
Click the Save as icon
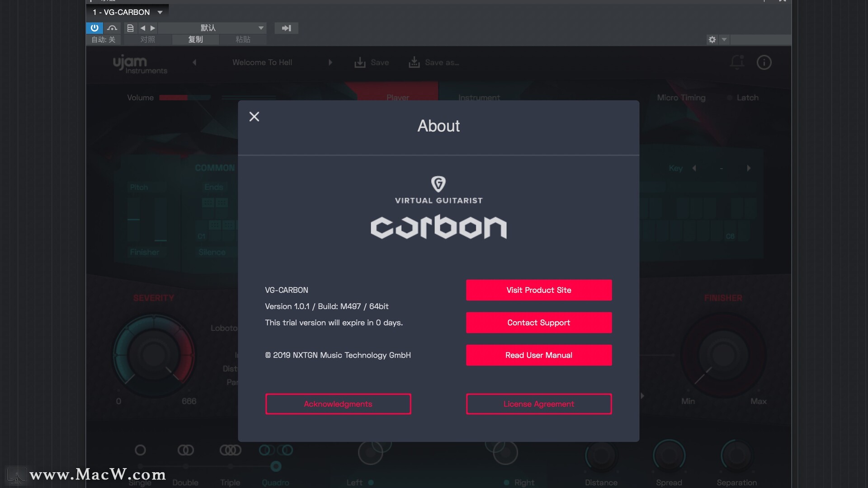point(414,62)
